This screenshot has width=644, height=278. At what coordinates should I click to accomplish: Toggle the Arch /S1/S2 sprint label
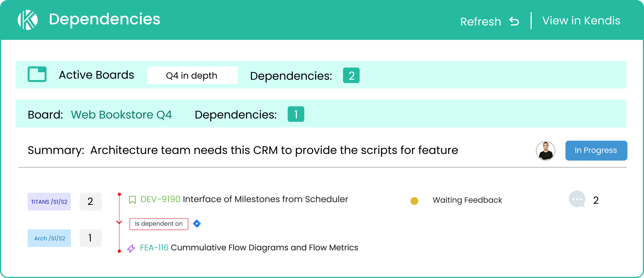49,238
